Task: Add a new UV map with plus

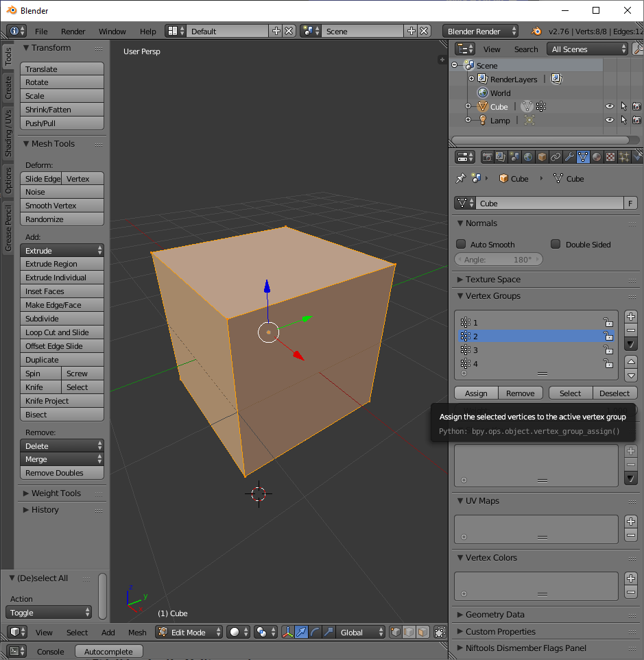Action: click(631, 522)
